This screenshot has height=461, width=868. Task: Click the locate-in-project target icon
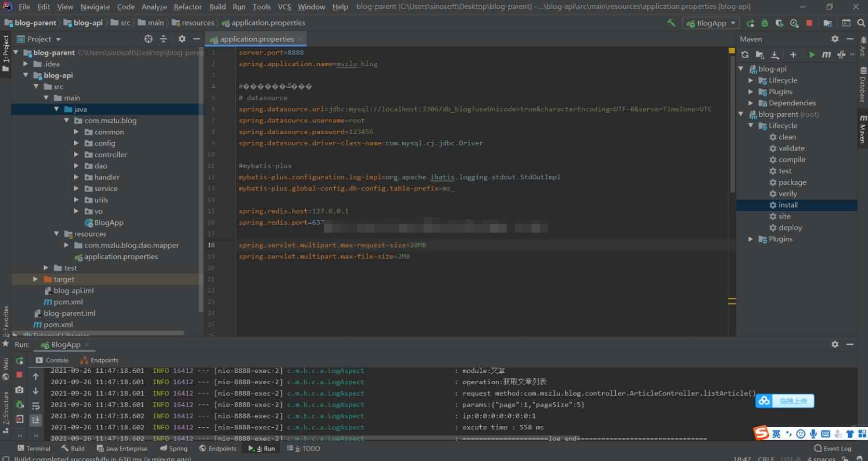(x=148, y=39)
